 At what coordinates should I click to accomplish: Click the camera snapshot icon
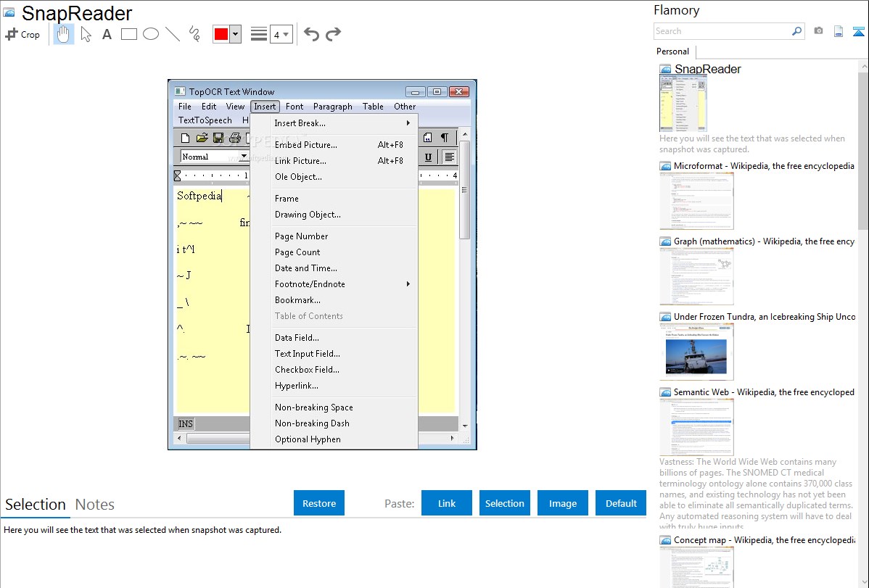click(x=818, y=31)
